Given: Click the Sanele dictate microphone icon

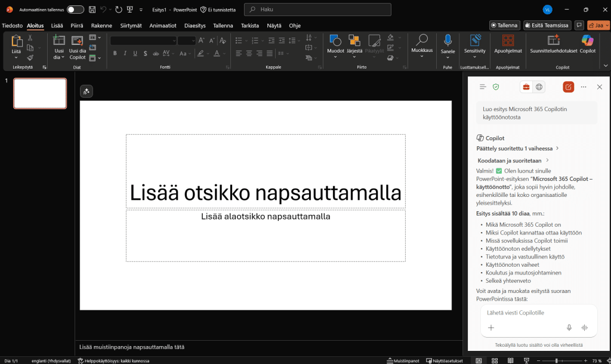Looking at the screenshot, I should [448, 41].
